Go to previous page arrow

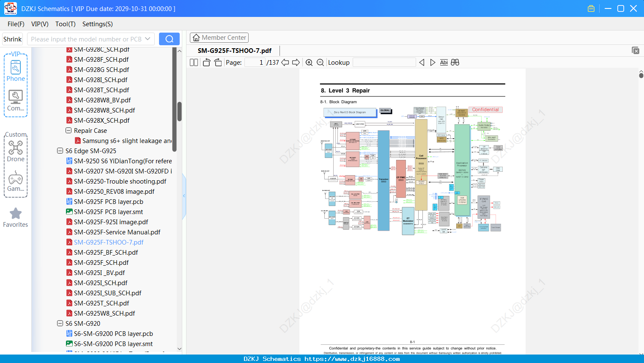coord(285,62)
